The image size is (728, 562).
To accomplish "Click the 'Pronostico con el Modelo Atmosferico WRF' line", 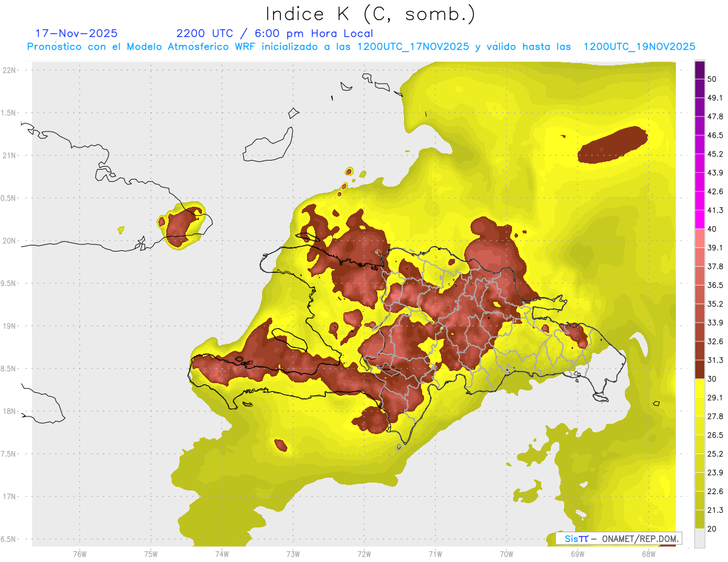I will 360,47.
